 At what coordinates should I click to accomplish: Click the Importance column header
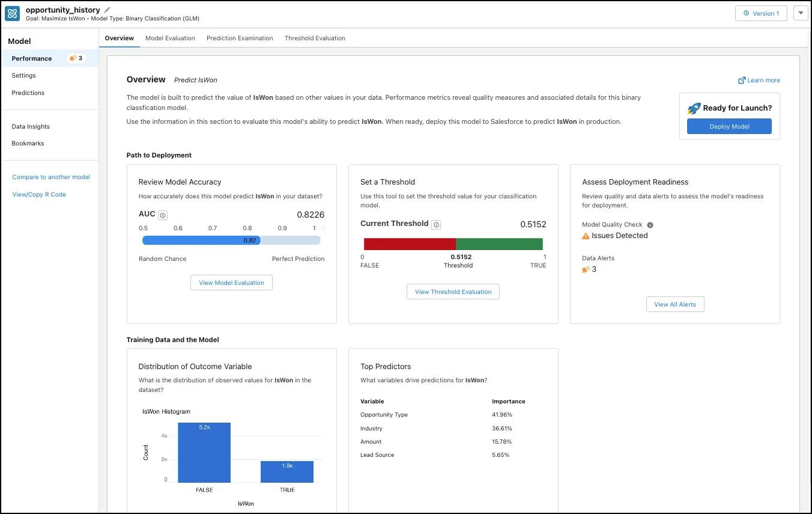click(x=508, y=402)
